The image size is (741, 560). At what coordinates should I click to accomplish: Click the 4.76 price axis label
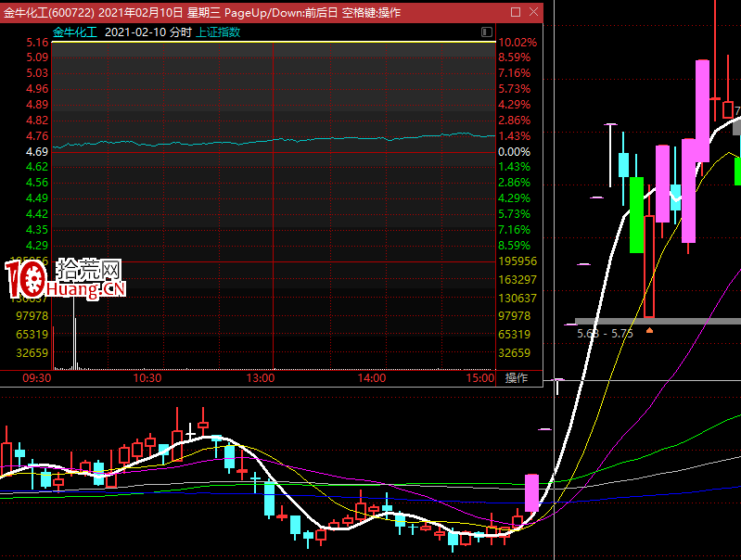coord(37,136)
